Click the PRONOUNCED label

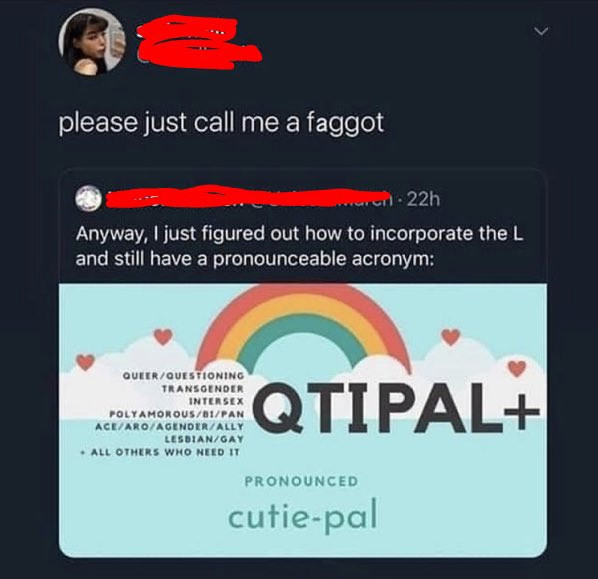tap(301, 481)
